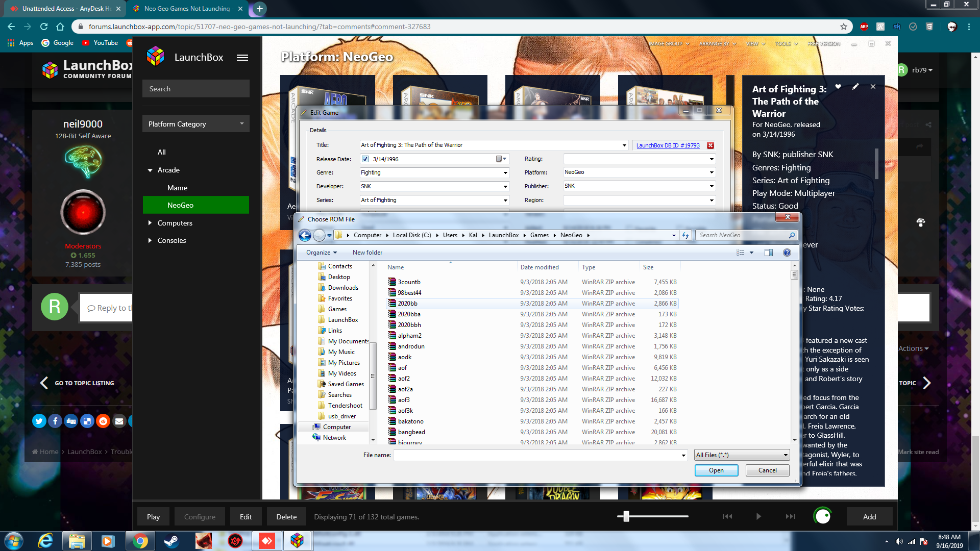Open the Series dropdown
This screenshot has height=551, width=980.
coord(505,201)
